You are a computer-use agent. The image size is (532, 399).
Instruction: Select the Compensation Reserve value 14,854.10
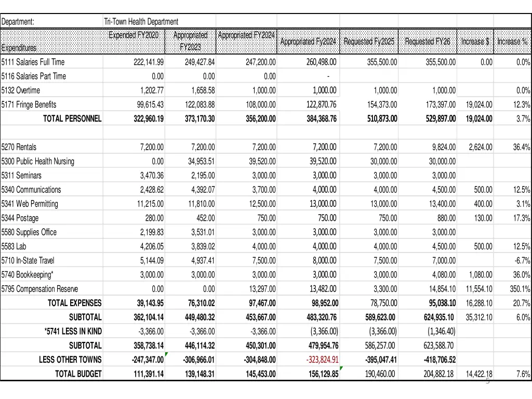[442, 289]
